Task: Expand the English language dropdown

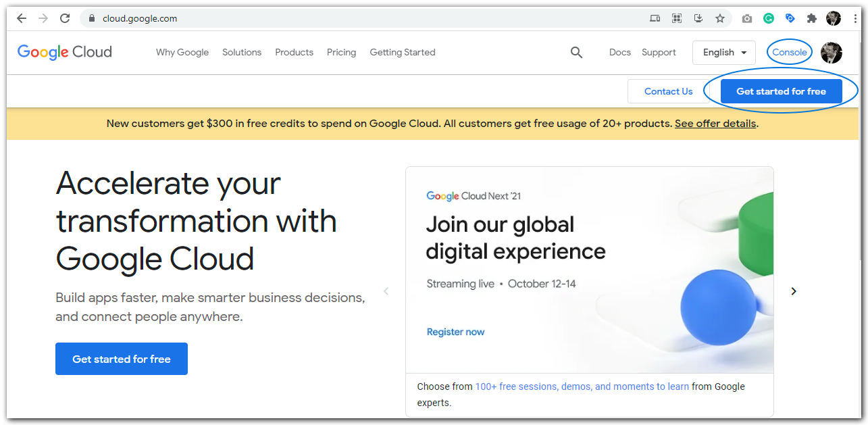Action: point(723,52)
